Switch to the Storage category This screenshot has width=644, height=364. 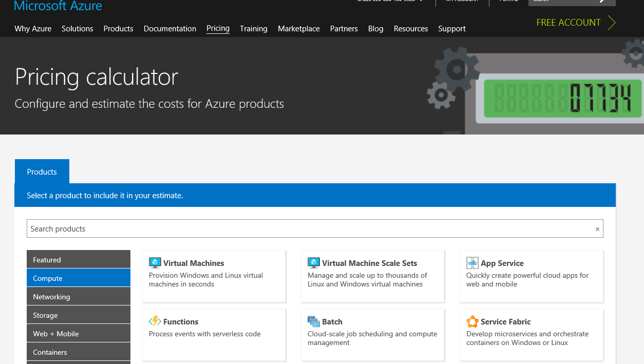tap(79, 315)
